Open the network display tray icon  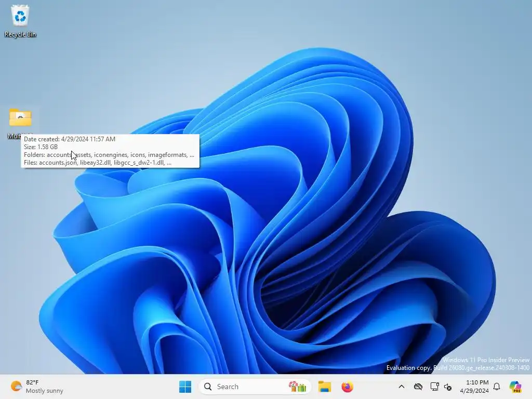(434, 387)
